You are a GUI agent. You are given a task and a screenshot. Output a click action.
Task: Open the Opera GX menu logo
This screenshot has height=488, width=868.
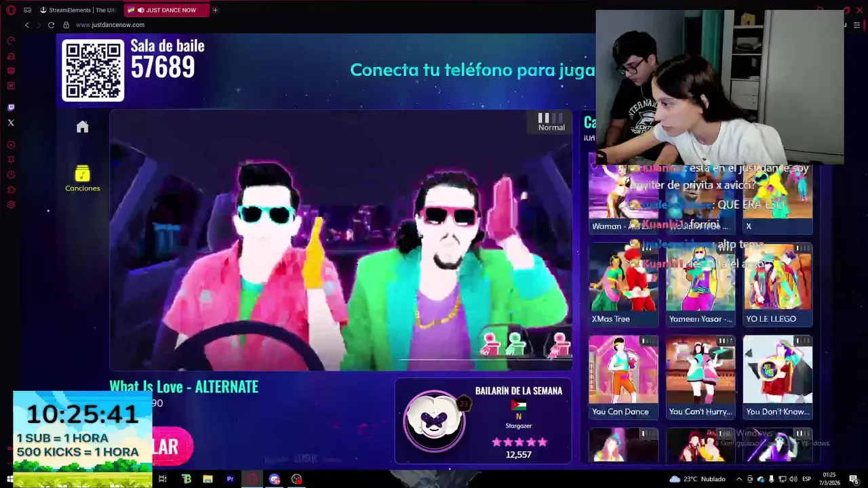pyautogui.click(x=11, y=10)
